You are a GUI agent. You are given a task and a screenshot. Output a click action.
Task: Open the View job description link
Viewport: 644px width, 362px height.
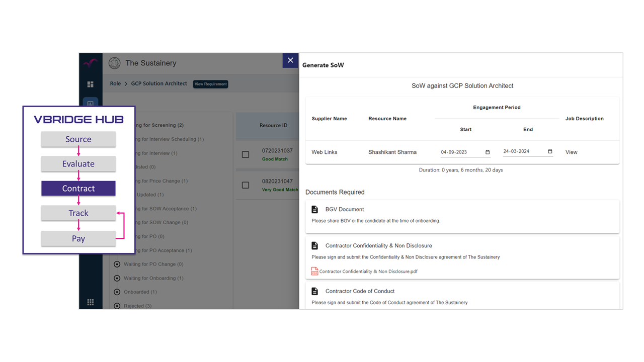point(571,152)
